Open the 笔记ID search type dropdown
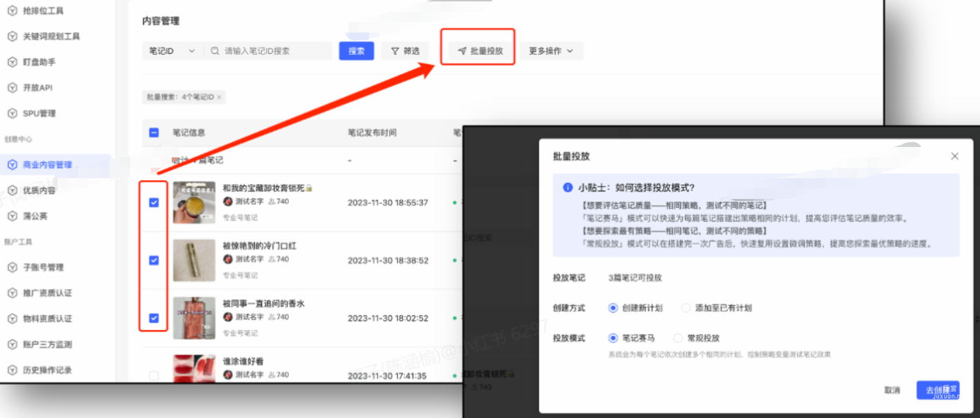This screenshot has width=980, height=418. pyautogui.click(x=171, y=50)
